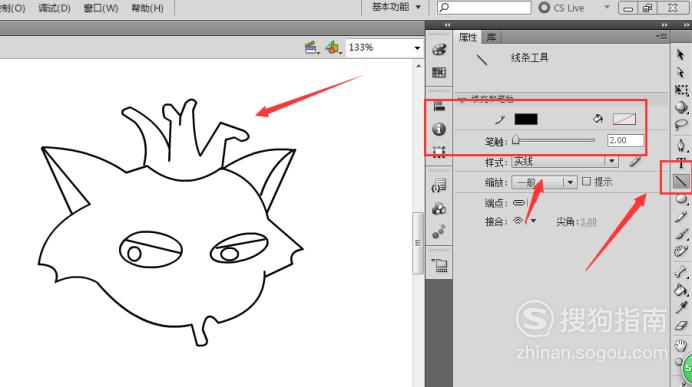Select the Hand tool

pos(681,345)
